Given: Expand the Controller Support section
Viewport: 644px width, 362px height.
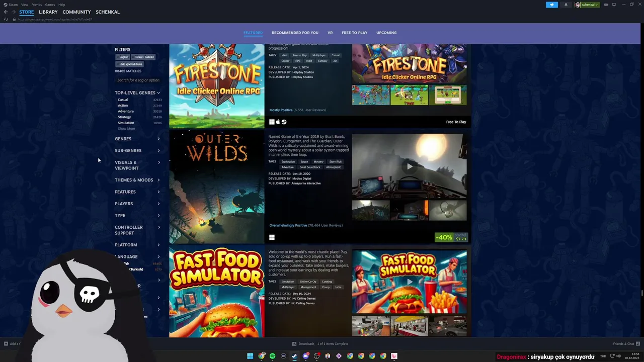Looking at the screenshot, I should 137,230.
